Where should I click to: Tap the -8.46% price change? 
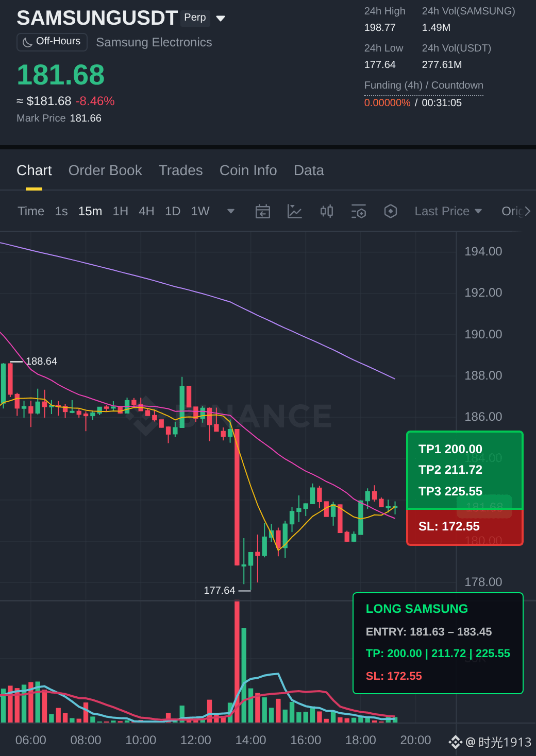pos(95,101)
